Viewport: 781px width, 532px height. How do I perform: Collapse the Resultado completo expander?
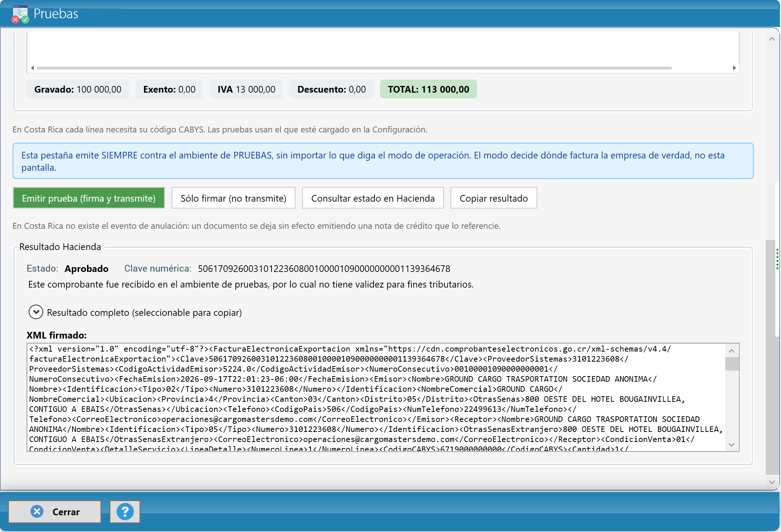[x=36, y=312]
